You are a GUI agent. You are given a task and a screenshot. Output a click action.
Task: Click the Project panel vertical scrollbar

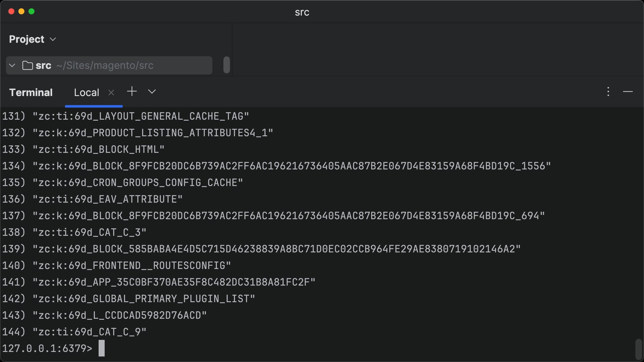click(x=227, y=65)
